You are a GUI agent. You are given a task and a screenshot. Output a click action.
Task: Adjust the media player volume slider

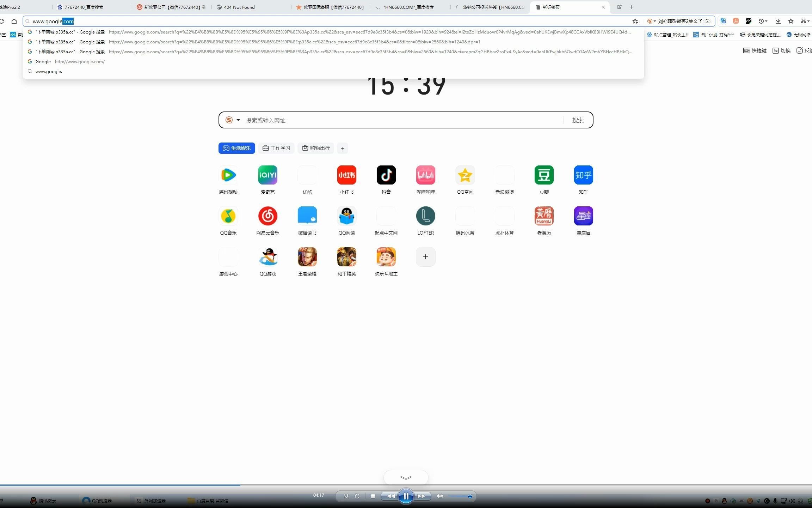click(460, 496)
